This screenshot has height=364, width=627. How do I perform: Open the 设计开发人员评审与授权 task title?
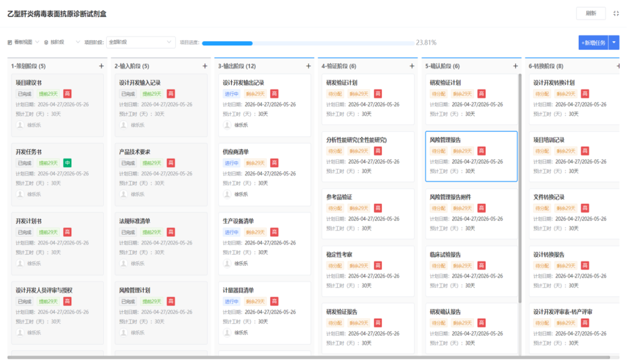[44, 290]
